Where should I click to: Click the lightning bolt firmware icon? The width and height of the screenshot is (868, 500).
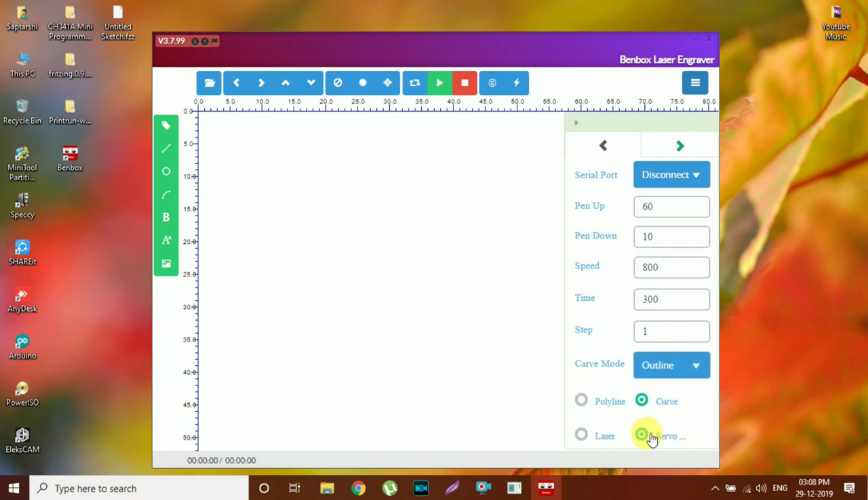[x=517, y=83]
